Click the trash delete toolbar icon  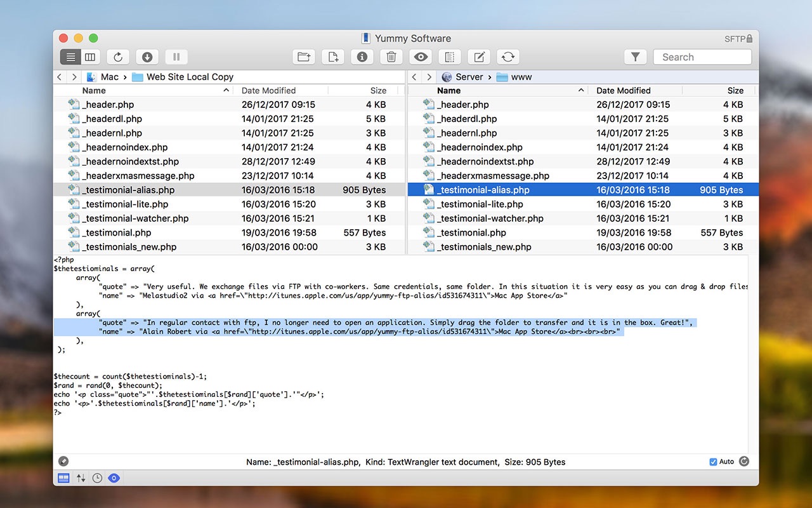click(x=391, y=57)
